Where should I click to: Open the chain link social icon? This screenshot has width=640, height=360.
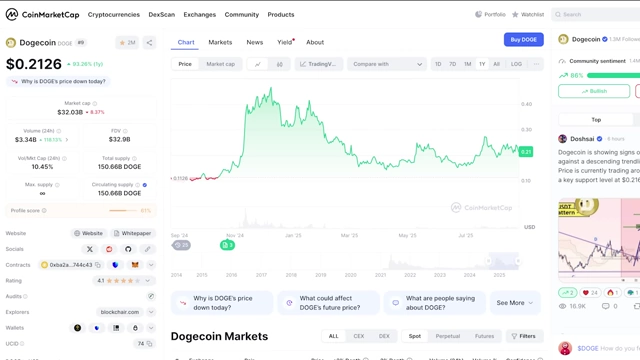pos(147,249)
